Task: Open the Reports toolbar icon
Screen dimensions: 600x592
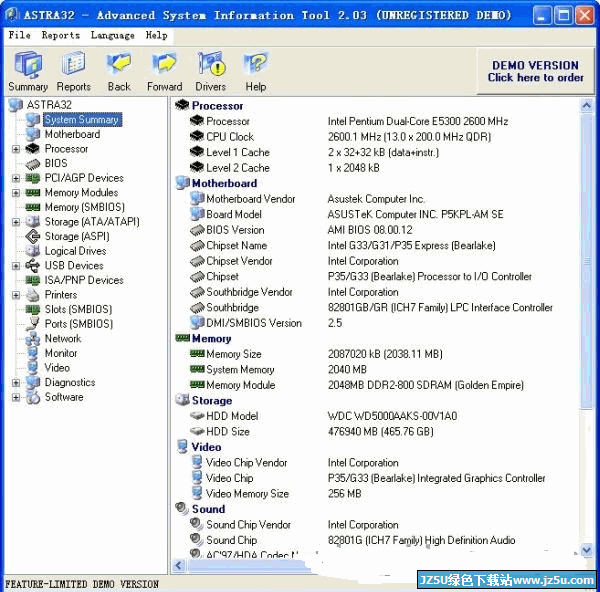Action: coord(73,72)
